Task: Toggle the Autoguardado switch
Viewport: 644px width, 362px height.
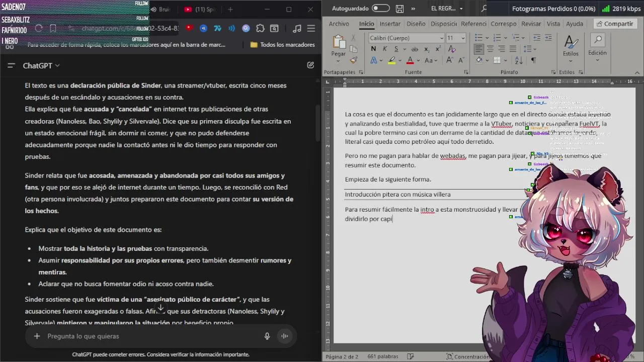Action: [x=381, y=9]
